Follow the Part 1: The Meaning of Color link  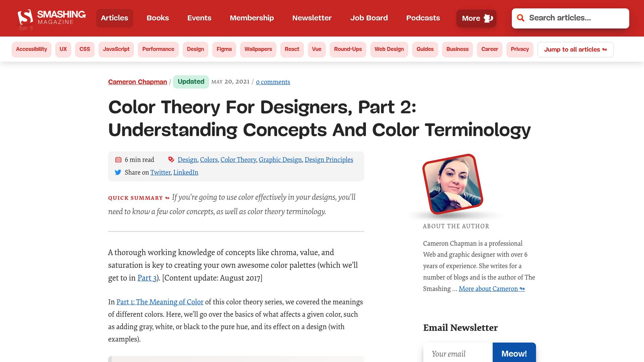click(160, 302)
